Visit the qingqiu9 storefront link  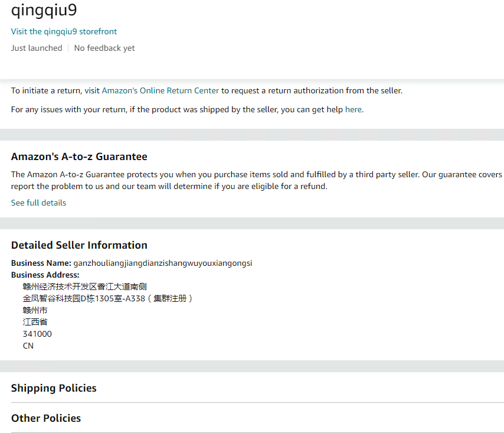pyautogui.click(x=64, y=31)
